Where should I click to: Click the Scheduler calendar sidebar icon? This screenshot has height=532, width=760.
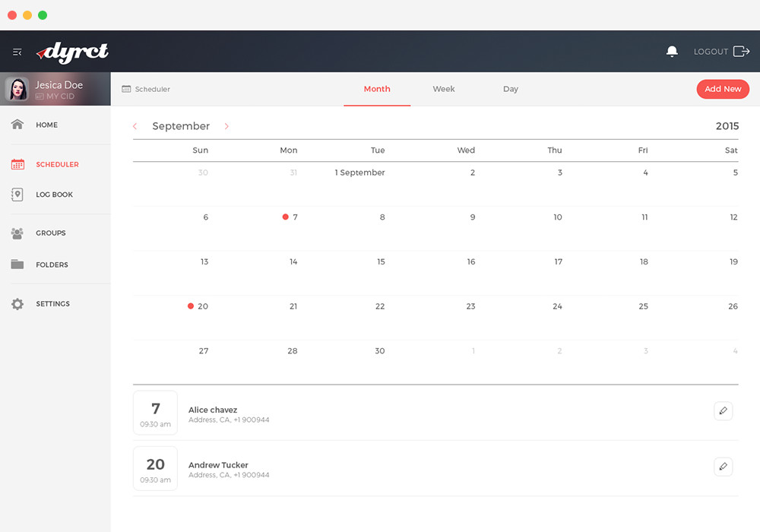point(17,164)
